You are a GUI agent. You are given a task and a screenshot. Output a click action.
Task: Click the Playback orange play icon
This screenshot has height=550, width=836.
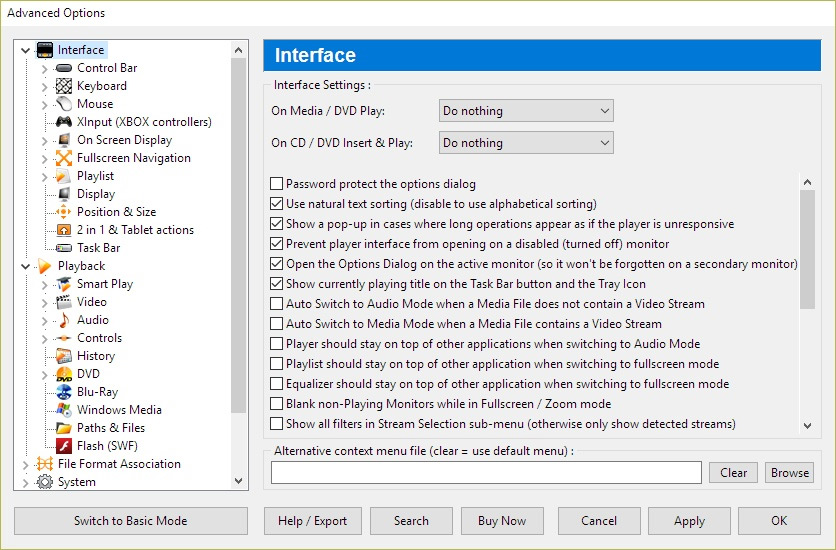pos(45,266)
